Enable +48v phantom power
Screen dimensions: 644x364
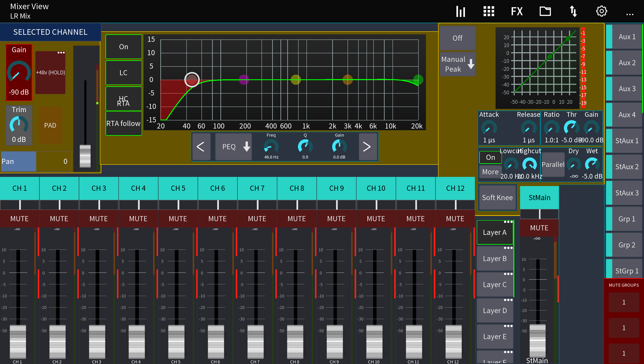click(x=50, y=72)
